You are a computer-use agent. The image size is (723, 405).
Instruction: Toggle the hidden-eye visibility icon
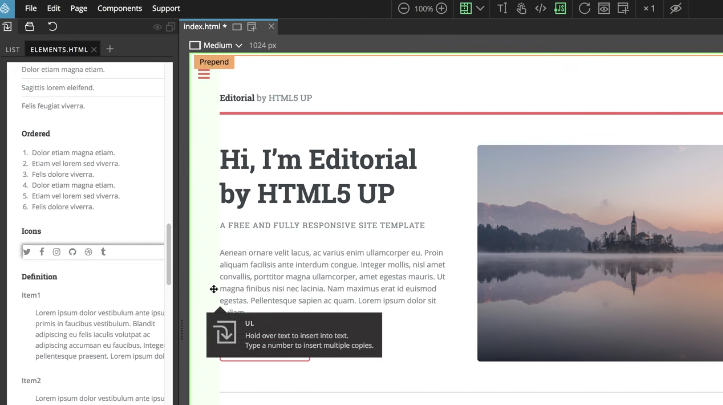point(676,8)
